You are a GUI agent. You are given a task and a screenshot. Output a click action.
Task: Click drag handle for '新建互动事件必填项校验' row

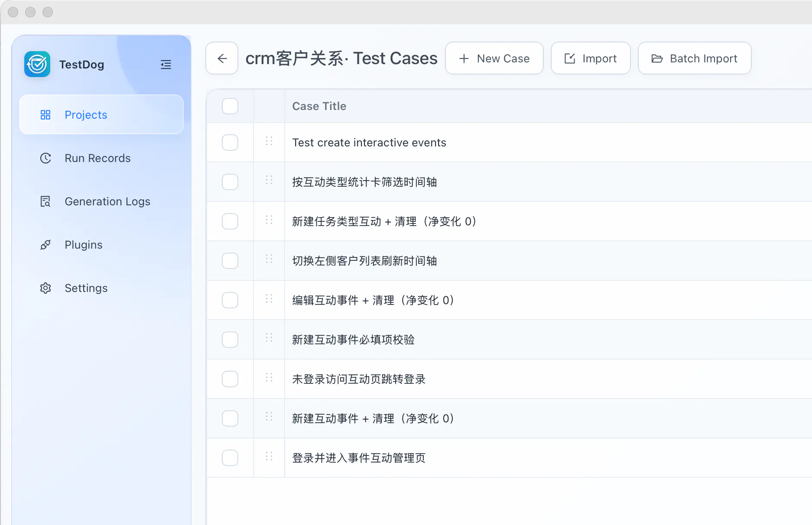pos(269,338)
